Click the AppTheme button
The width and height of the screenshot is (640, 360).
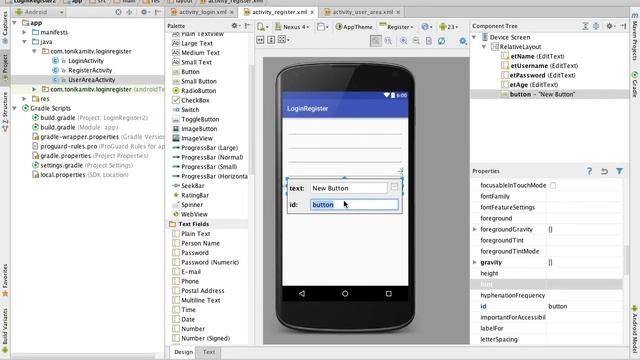pos(354,27)
